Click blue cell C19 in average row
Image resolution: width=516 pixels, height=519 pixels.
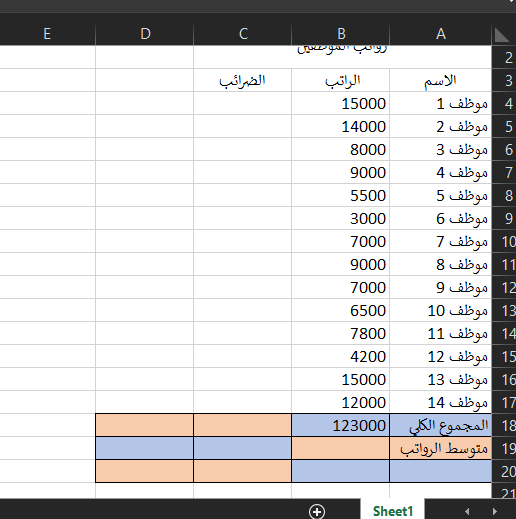[243, 449]
